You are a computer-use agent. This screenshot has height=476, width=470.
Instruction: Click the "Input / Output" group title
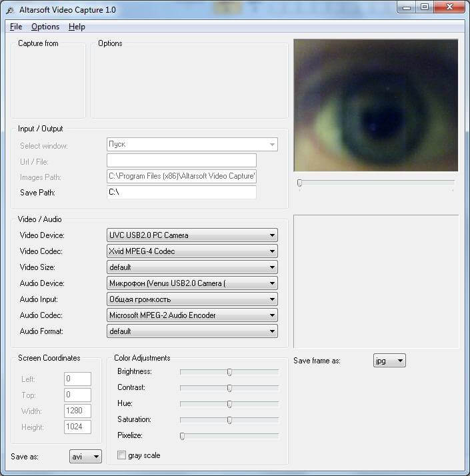[41, 129]
